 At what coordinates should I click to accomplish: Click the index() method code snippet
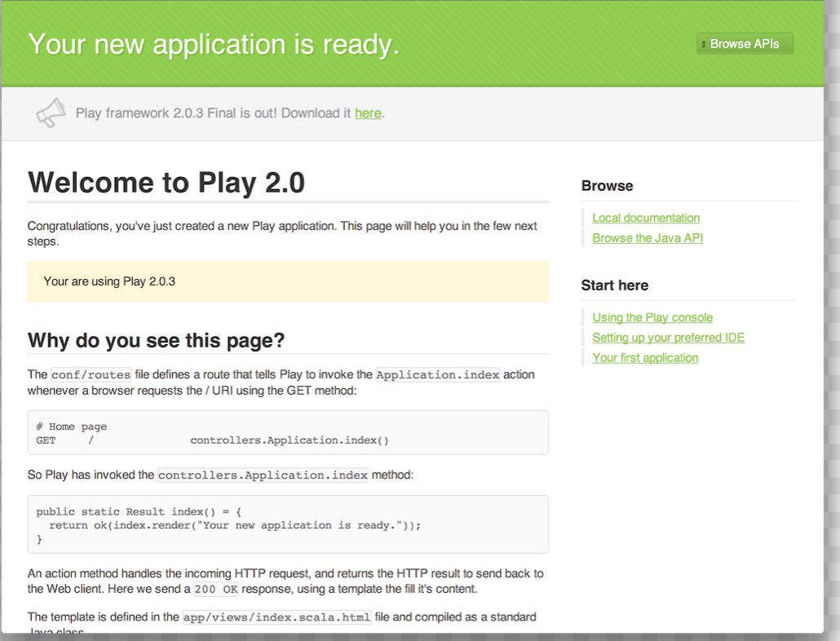coord(287,525)
